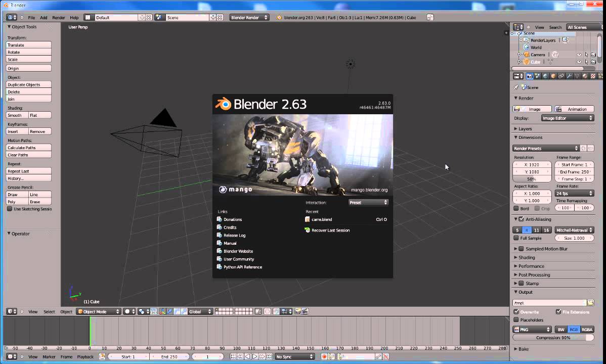Open the Modifiers wrench tab

pos(569,76)
